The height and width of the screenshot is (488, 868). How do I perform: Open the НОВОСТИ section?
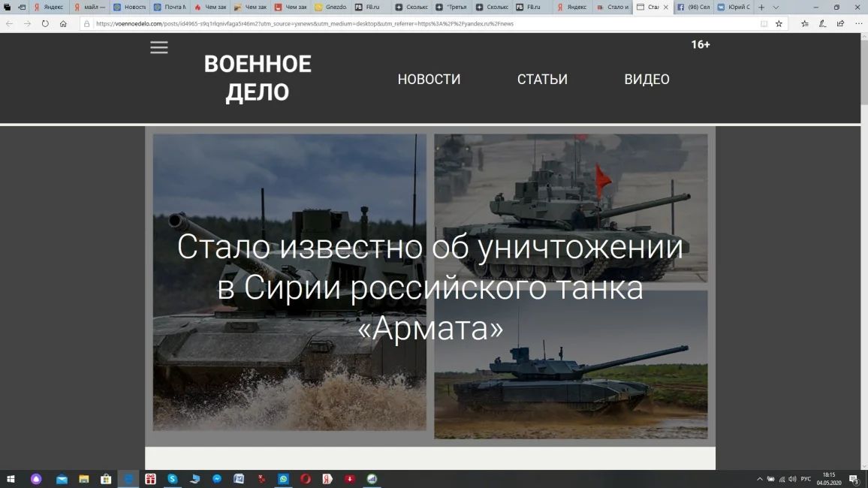[x=429, y=80]
